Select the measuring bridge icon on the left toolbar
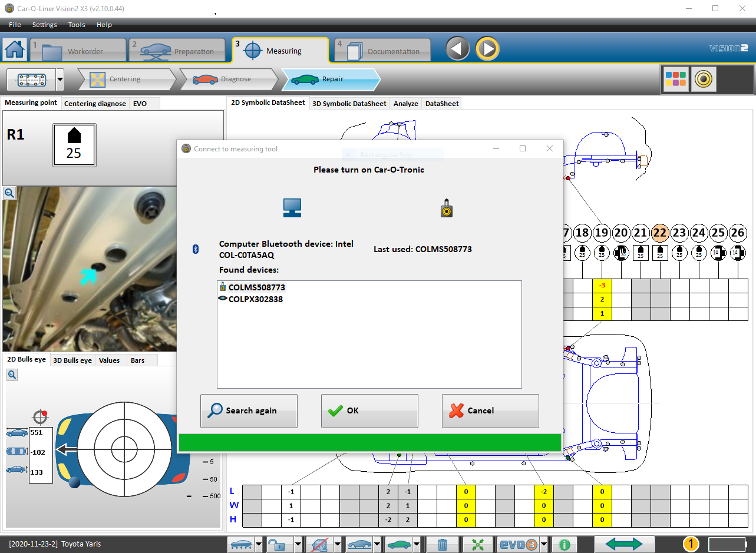This screenshot has height=553, width=756. point(31,79)
